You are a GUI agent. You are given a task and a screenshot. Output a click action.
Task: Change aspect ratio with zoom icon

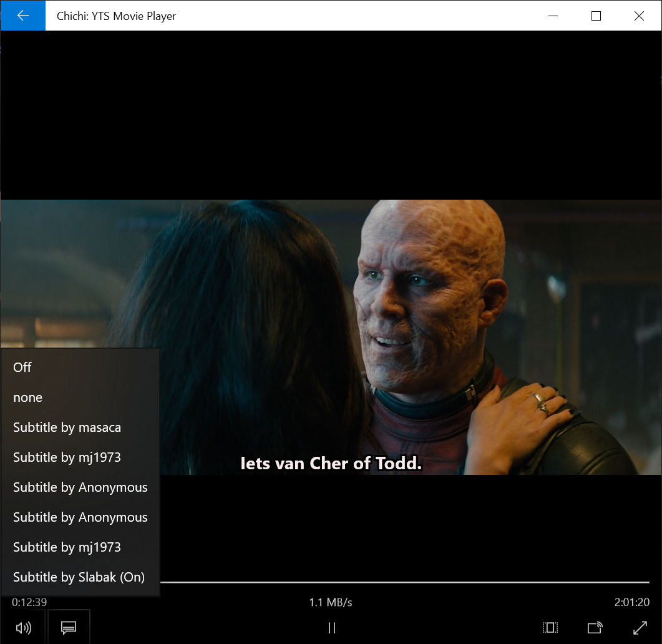pyautogui.click(x=550, y=628)
